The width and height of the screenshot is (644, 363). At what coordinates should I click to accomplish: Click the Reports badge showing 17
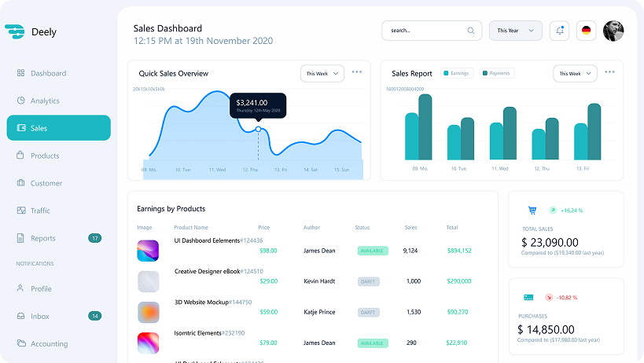pyautogui.click(x=95, y=238)
